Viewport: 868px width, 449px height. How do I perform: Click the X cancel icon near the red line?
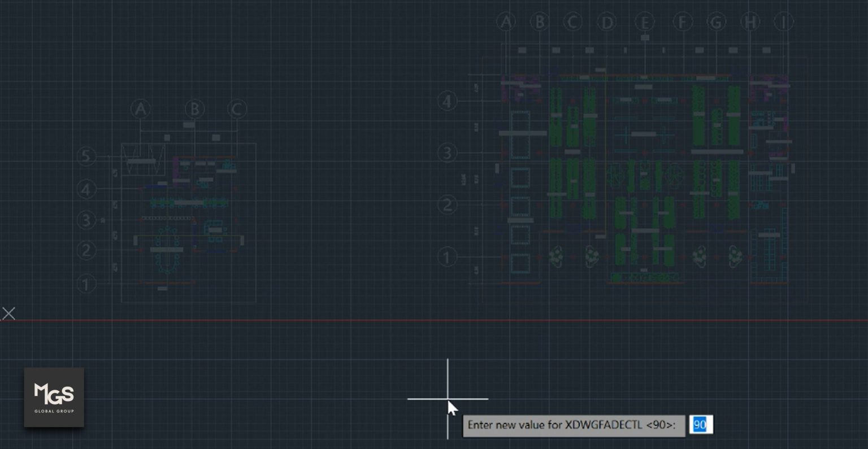tap(8, 313)
